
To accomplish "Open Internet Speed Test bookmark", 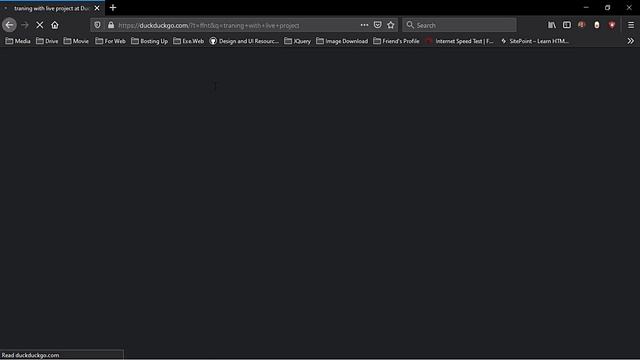I will 459,41.
